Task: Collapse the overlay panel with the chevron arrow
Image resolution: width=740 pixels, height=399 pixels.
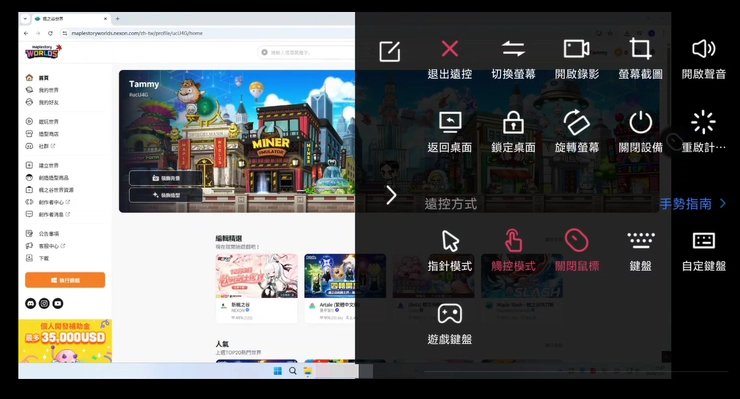Action: pyautogui.click(x=391, y=195)
